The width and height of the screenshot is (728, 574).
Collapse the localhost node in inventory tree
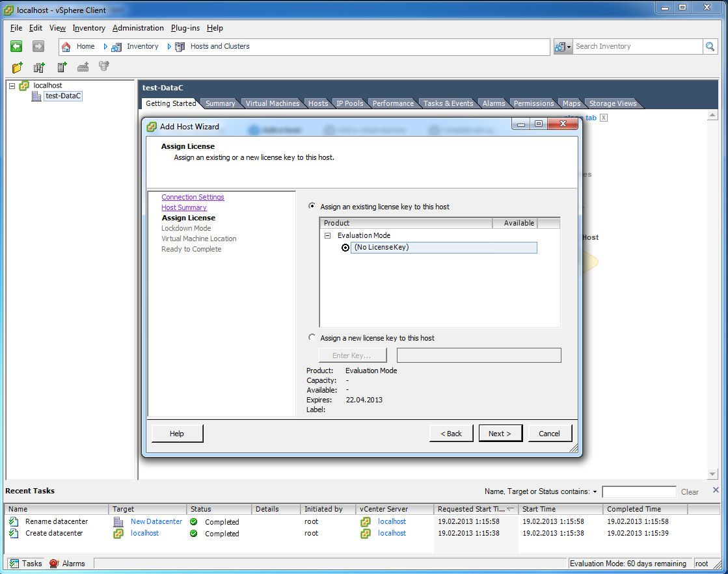tap(12, 86)
